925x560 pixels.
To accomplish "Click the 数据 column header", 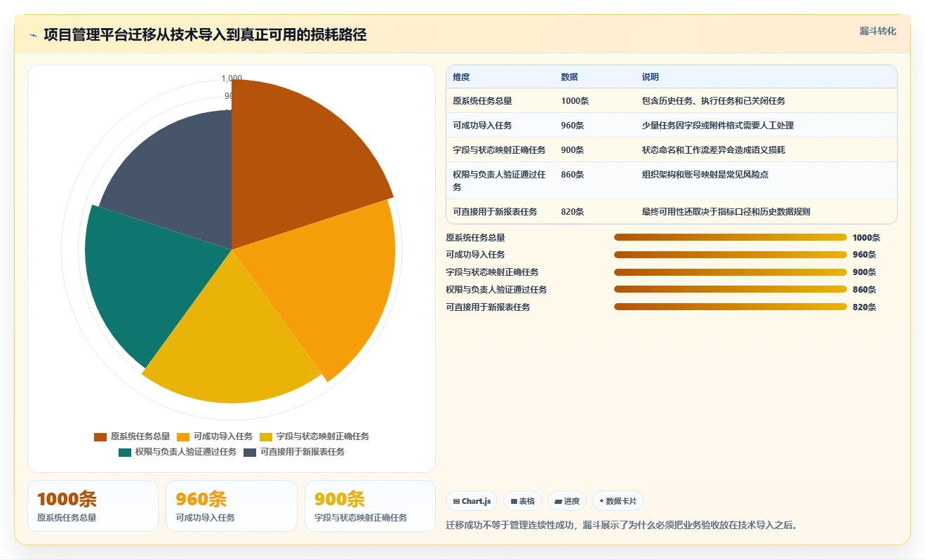I will (x=569, y=77).
